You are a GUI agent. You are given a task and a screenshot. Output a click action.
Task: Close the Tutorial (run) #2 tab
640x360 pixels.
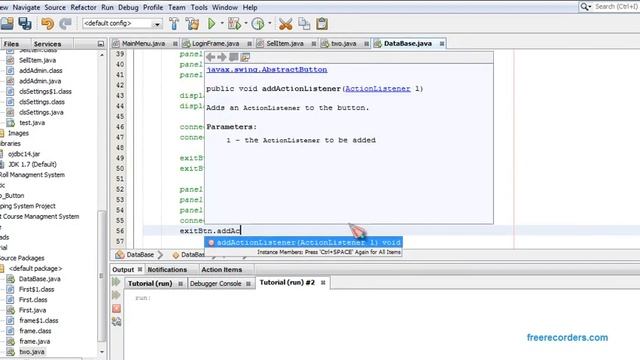(323, 282)
